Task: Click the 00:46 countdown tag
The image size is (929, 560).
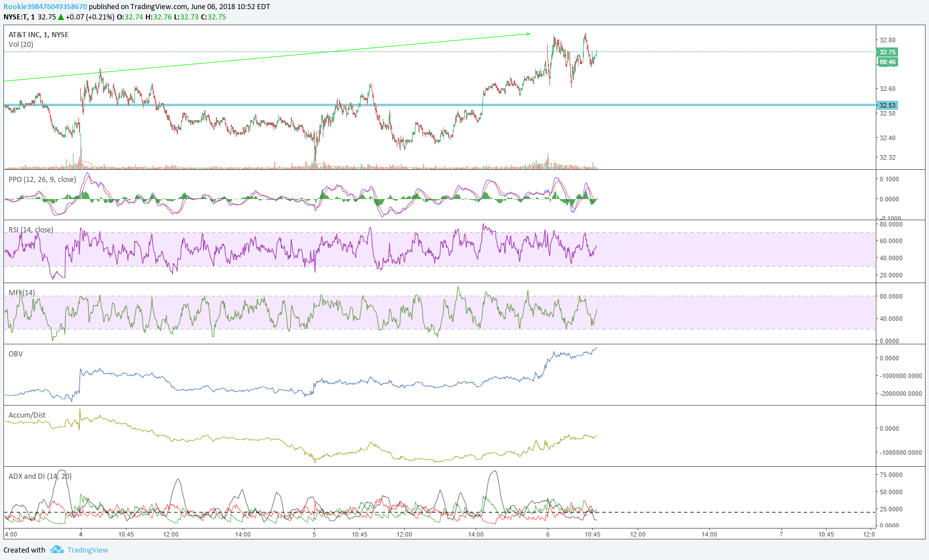Action: (887, 62)
